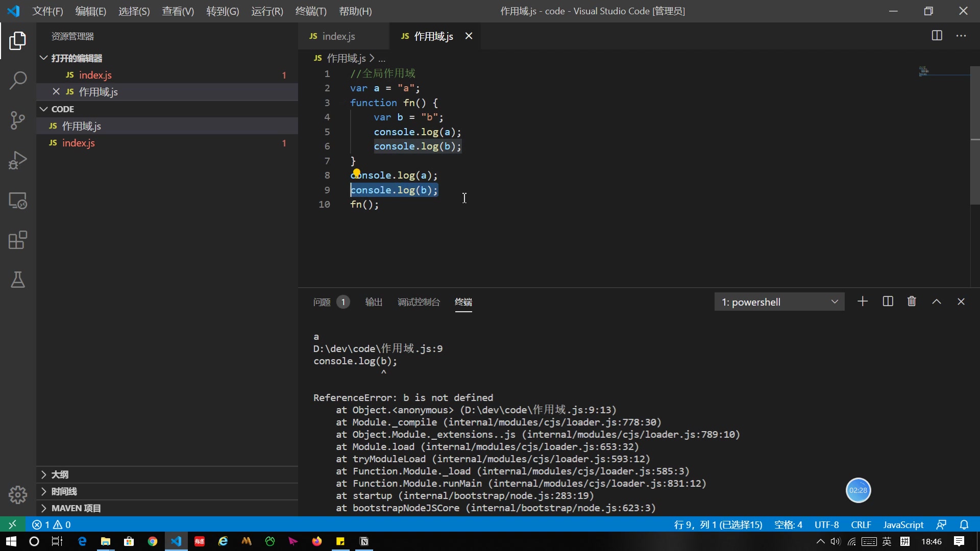
Task: Close the terminal panel
Action: [x=961, y=302]
